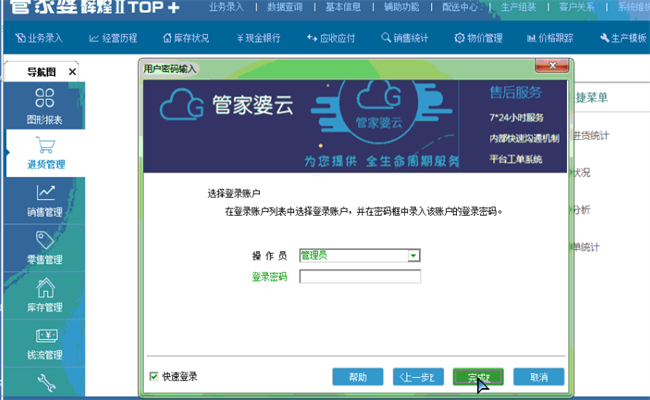650x400 pixels.
Task: Expand the 操作员 dropdown arrow
Action: tap(413, 256)
